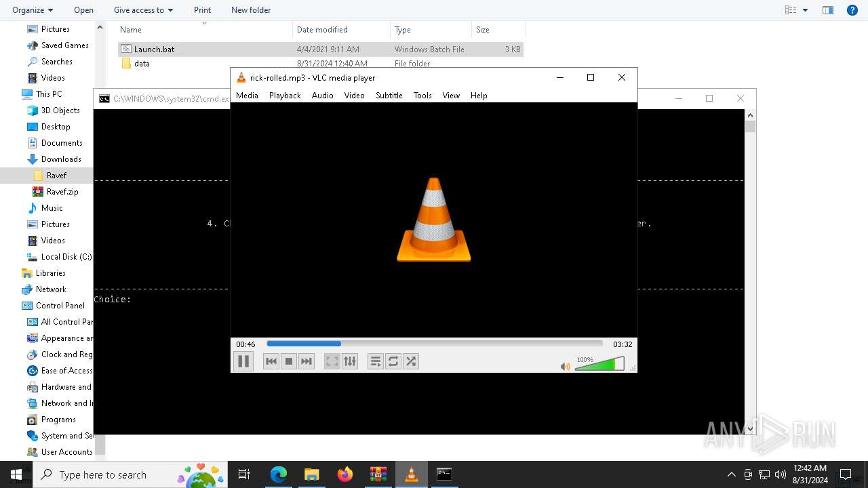
Task: Open VLC View menu
Action: click(451, 96)
